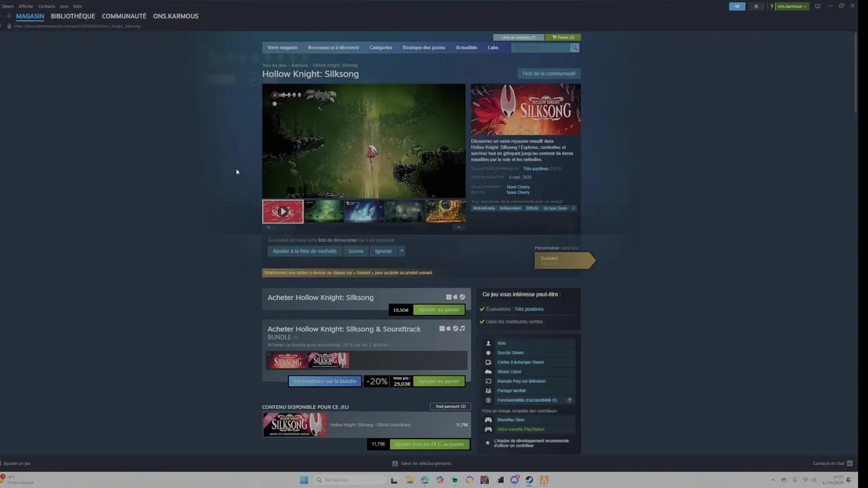Click the Suivre button
The height and width of the screenshot is (488, 868).
[x=355, y=251]
